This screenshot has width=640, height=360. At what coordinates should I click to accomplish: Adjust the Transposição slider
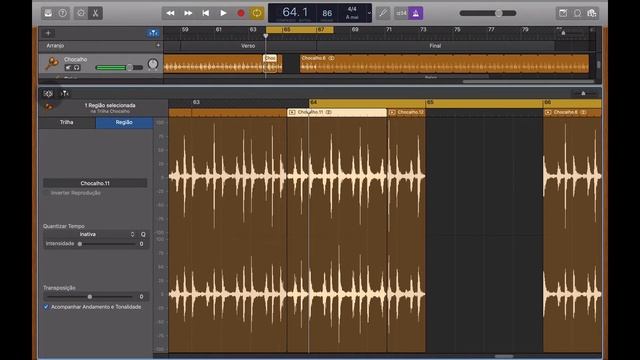tap(90, 297)
